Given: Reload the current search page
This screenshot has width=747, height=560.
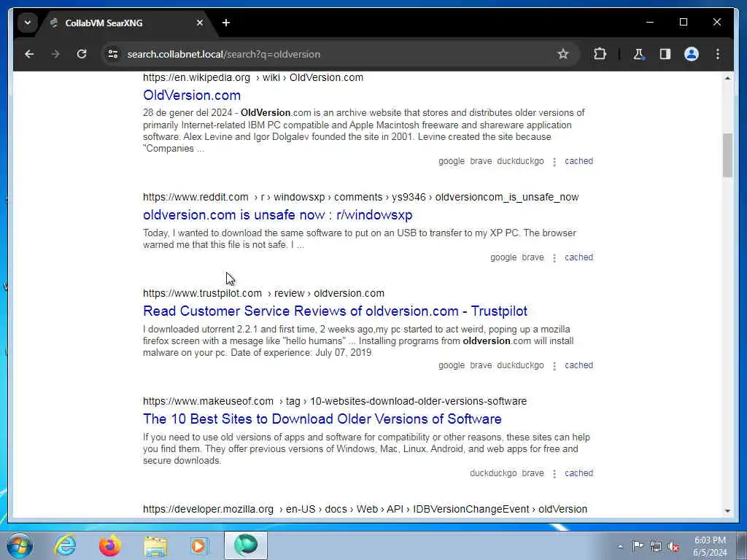Looking at the screenshot, I should [x=82, y=54].
